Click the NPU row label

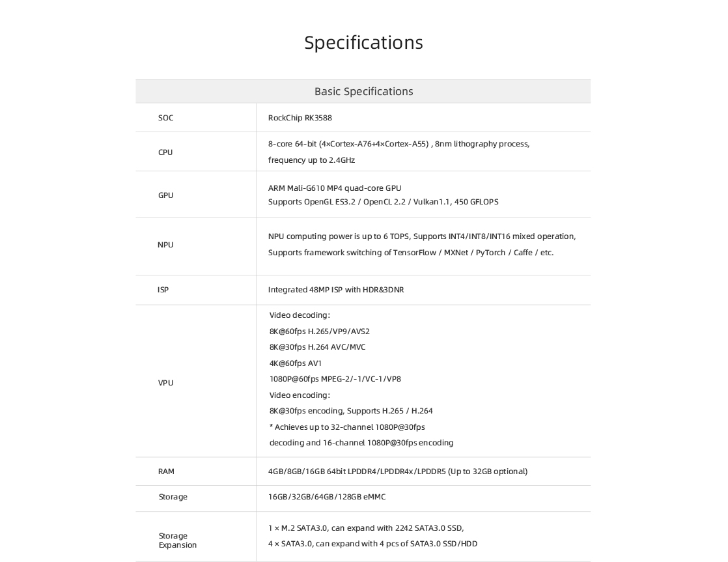tap(165, 245)
